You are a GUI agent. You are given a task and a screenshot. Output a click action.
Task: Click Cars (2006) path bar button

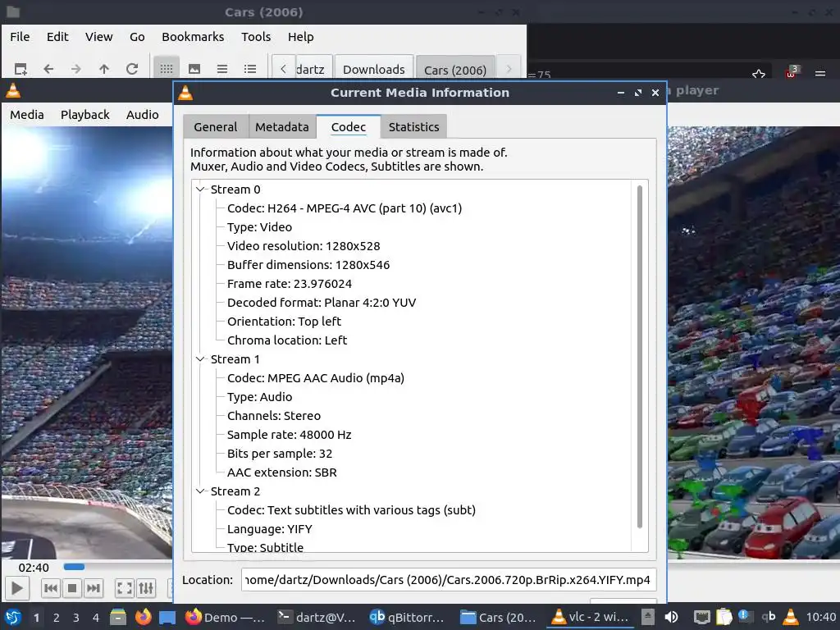(x=454, y=69)
